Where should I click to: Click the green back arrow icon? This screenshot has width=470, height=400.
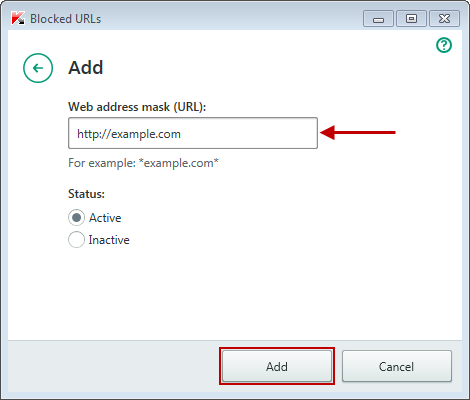click(38, 68)
